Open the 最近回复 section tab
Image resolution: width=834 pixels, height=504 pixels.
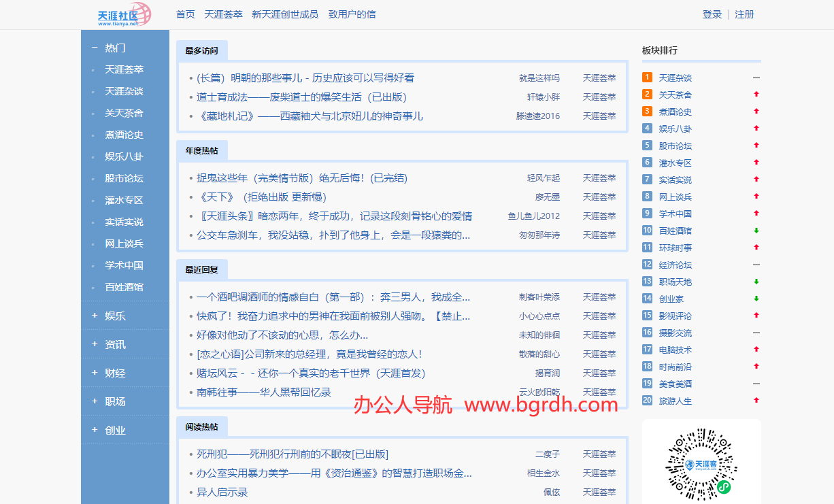pos(202,270)
